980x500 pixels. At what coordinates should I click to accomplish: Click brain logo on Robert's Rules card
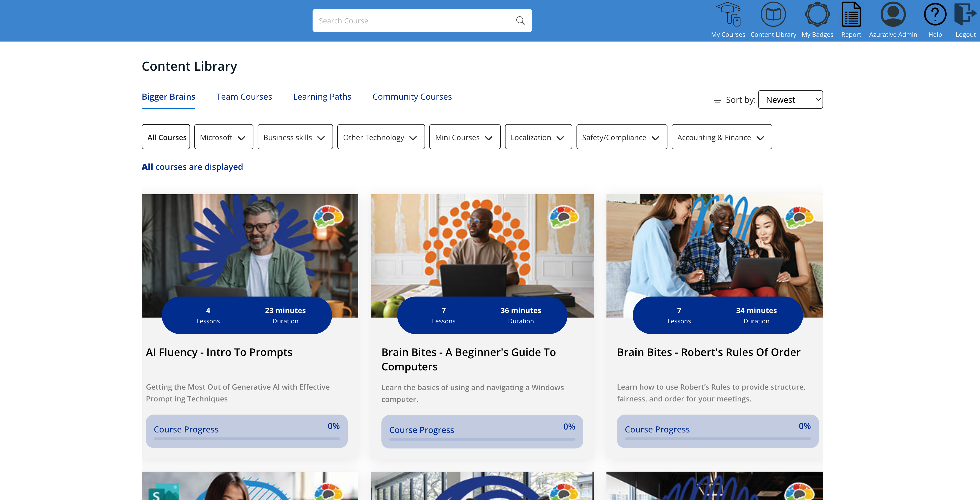(x=799, y=217)
